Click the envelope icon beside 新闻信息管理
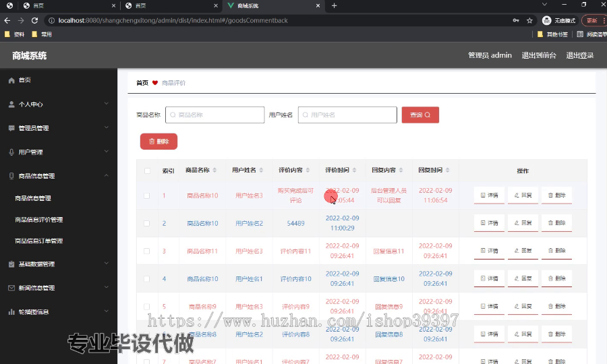 click(11, 288)
